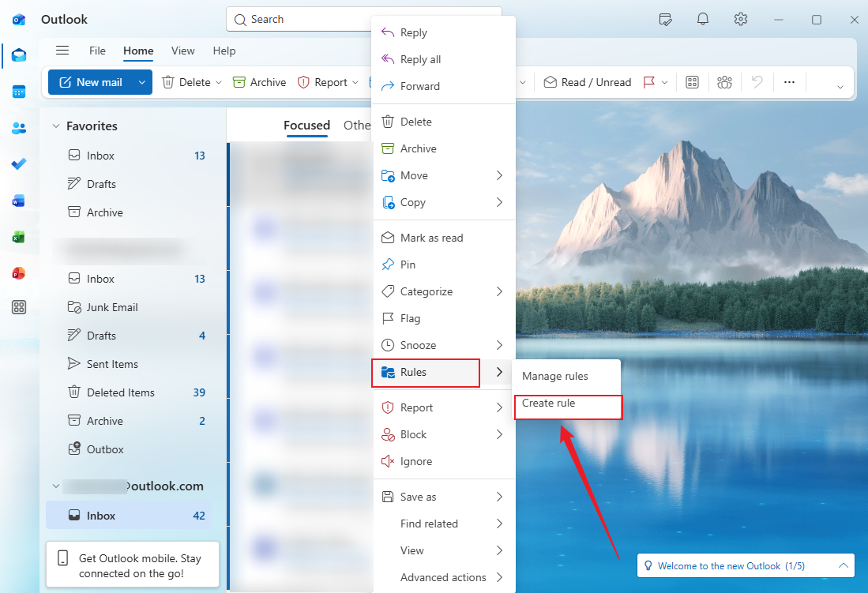Place cursor in the Search box

[316, 19]
